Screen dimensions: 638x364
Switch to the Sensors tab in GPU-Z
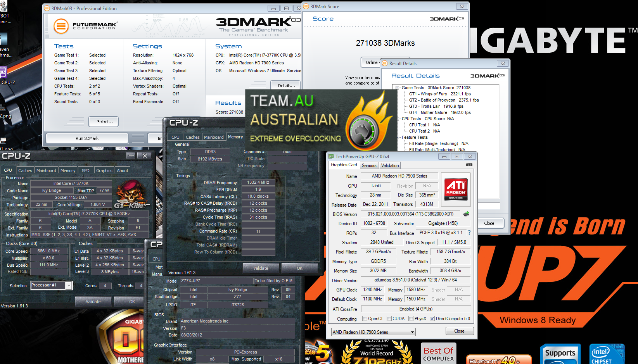[369, 166]
